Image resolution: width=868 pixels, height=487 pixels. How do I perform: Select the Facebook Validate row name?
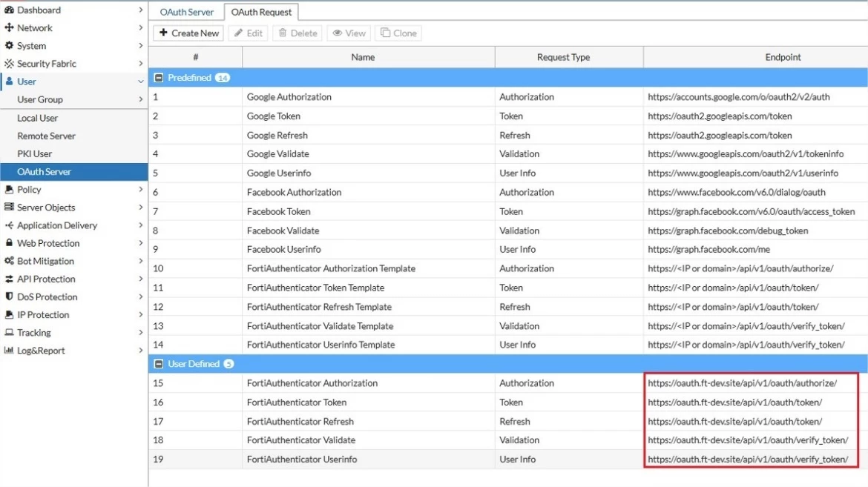pos(283,231)
